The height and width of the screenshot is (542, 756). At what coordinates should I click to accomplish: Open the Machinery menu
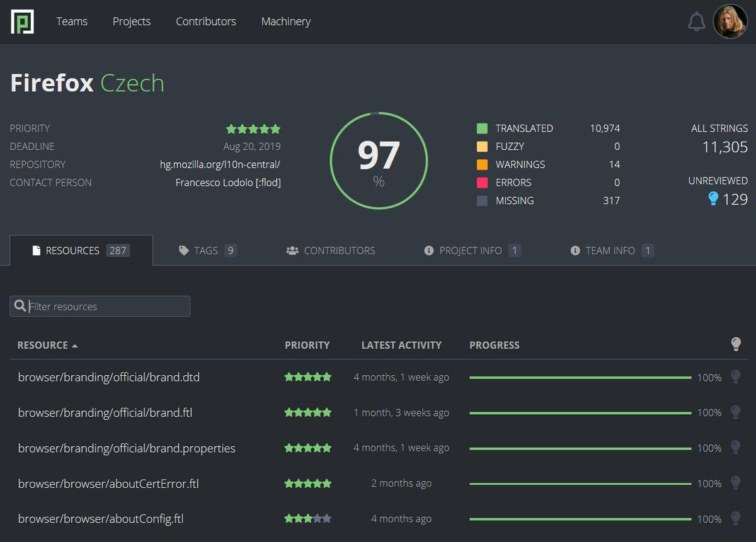click(286, 21)
